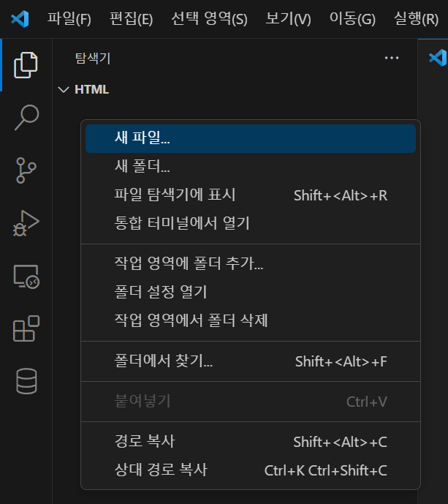The image size is (448, 504).
Task: Click the VS Code tab icon in editor area
Action: (x=438, y=58)
